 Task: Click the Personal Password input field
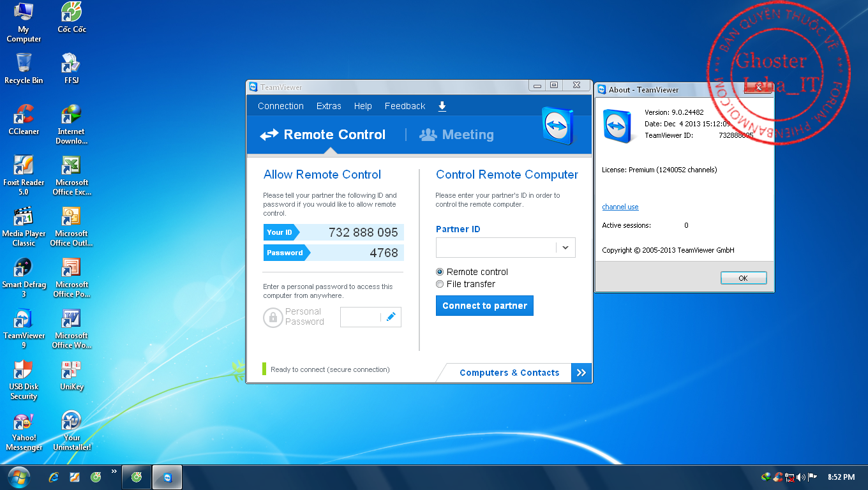point(360,317)
